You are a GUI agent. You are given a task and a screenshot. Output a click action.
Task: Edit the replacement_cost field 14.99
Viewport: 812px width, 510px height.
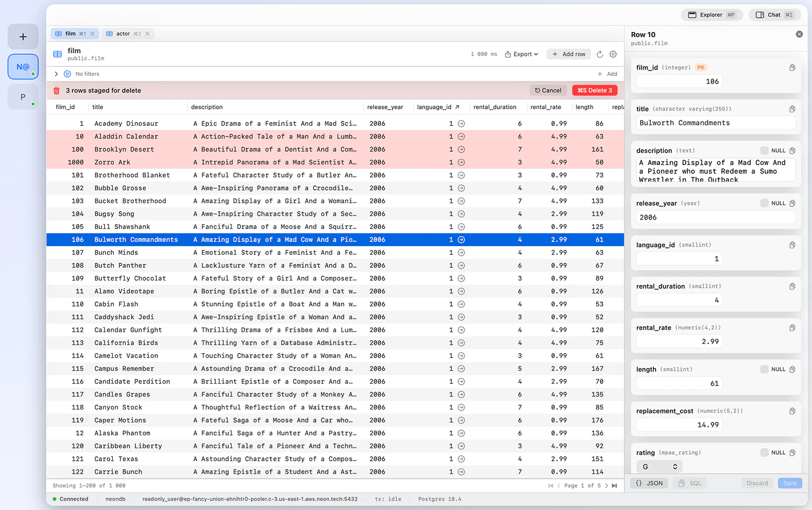[679, 425]
